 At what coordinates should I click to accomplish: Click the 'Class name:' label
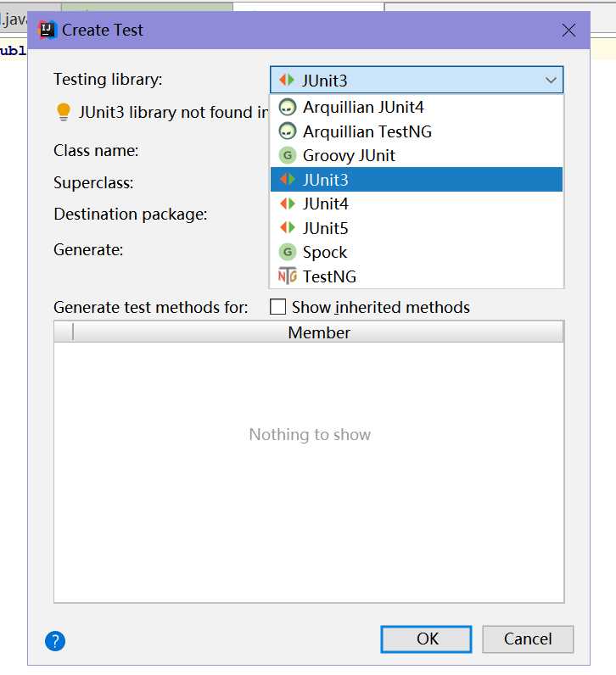(x=96, y=151)
